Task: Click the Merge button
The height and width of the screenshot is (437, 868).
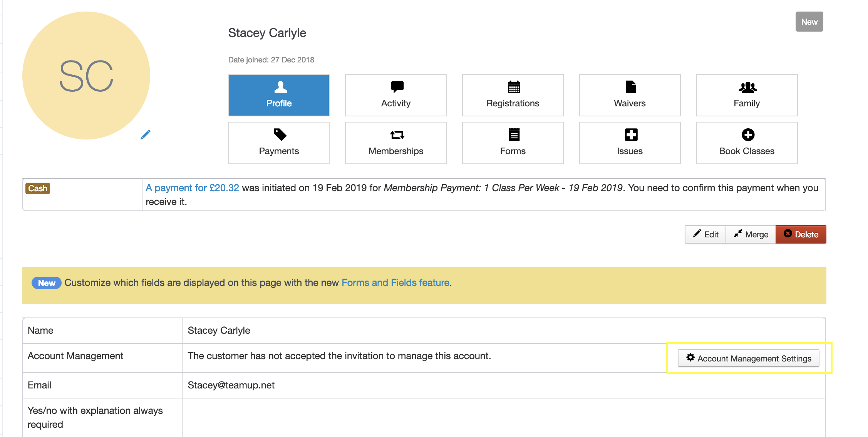Action: pyautogui.click(x=751, y=234)
